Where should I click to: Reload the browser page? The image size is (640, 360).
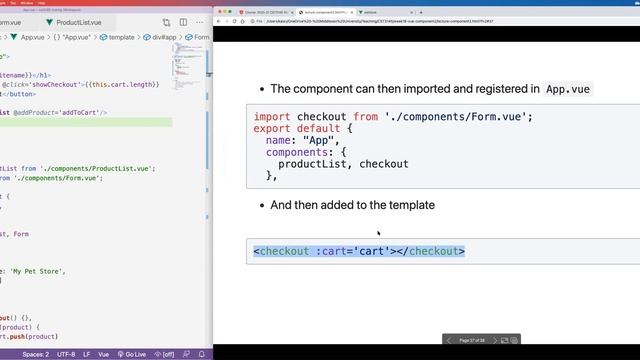click(235, 21)
